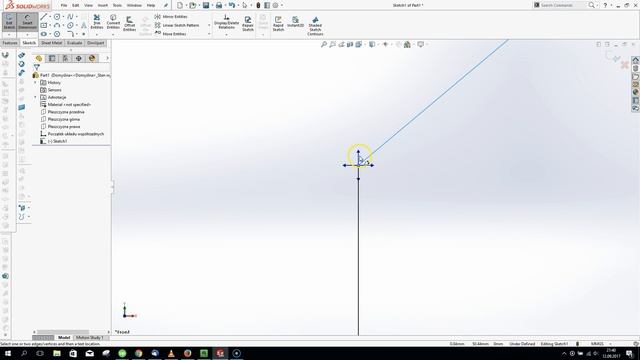
Task: Select the Płaszczyzna górna plane
Action: (x=60, y=119)
